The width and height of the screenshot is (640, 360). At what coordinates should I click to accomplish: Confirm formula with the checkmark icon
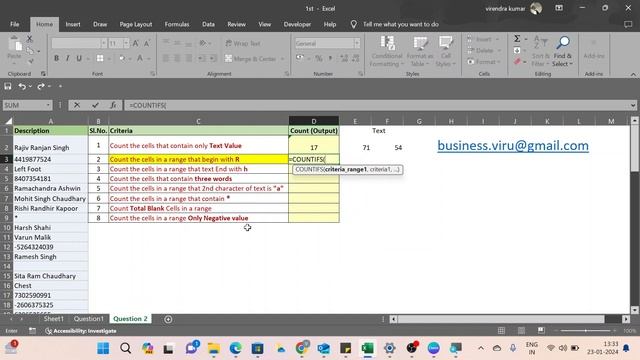click(x=96, y=105)
